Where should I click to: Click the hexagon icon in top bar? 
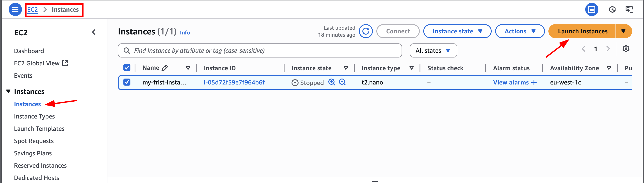pyautogui.click(x=612, y=9)
